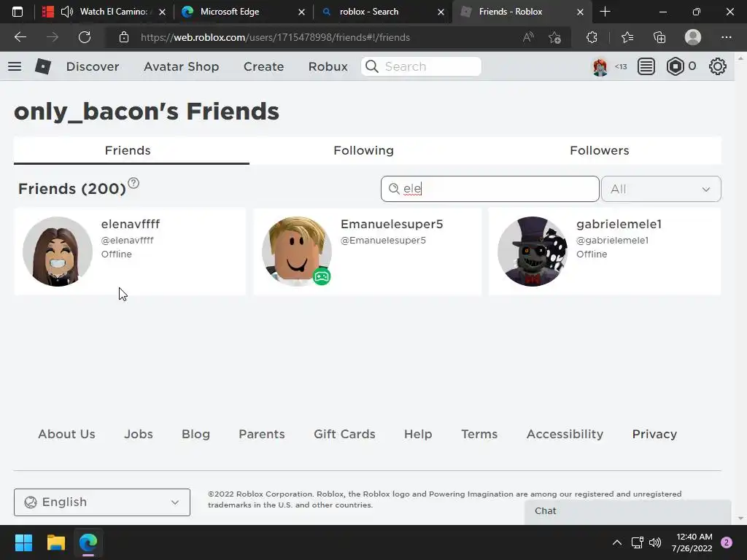Open the Jobs footer link
This screenshot has width=747, height=560.
point(139,435)
